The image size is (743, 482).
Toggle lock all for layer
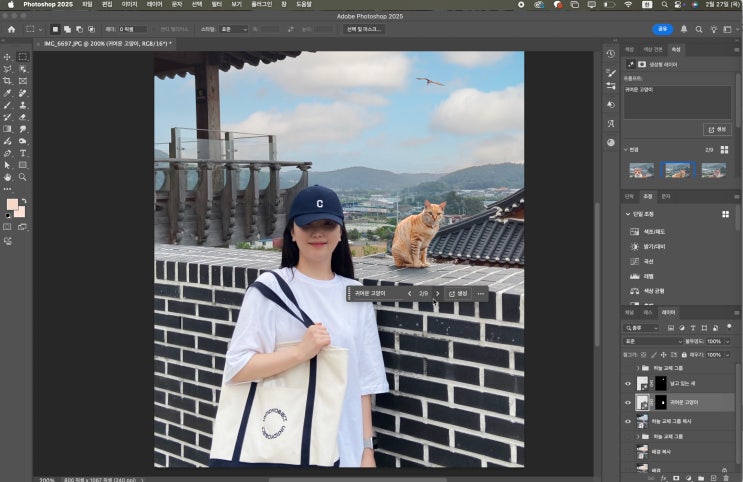[x=684, y=355]
